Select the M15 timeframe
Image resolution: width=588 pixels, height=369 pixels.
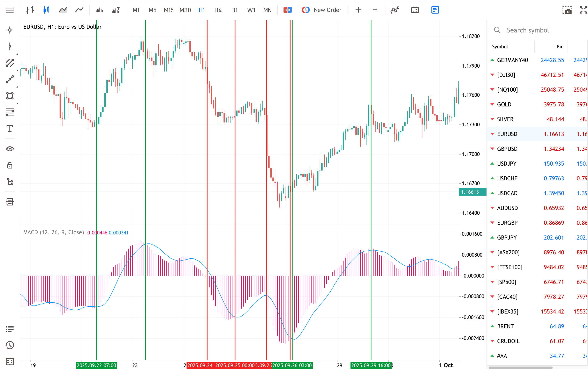[x=169, y=10]
